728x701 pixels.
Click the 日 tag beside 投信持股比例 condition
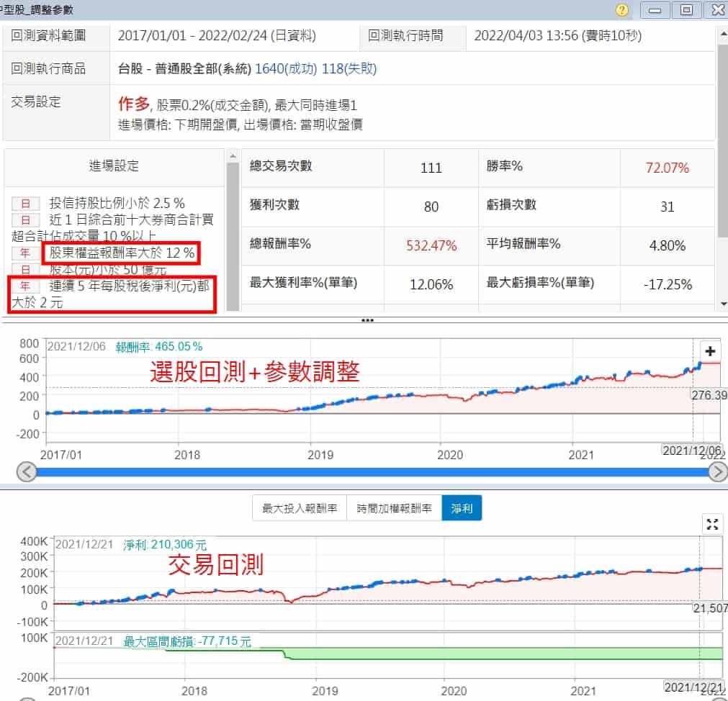(x=25, y=203)
